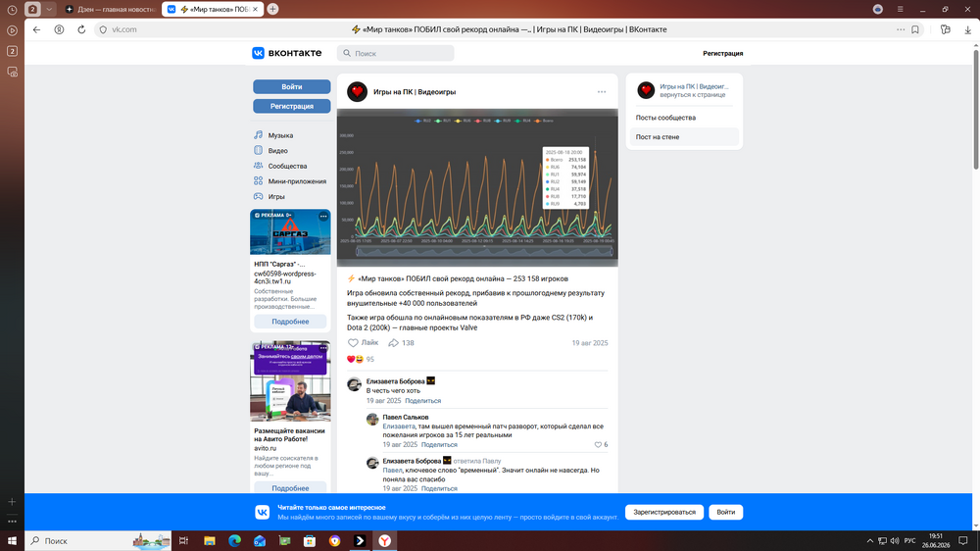
Task: Open the online chart image in the post
Action: 477,187
